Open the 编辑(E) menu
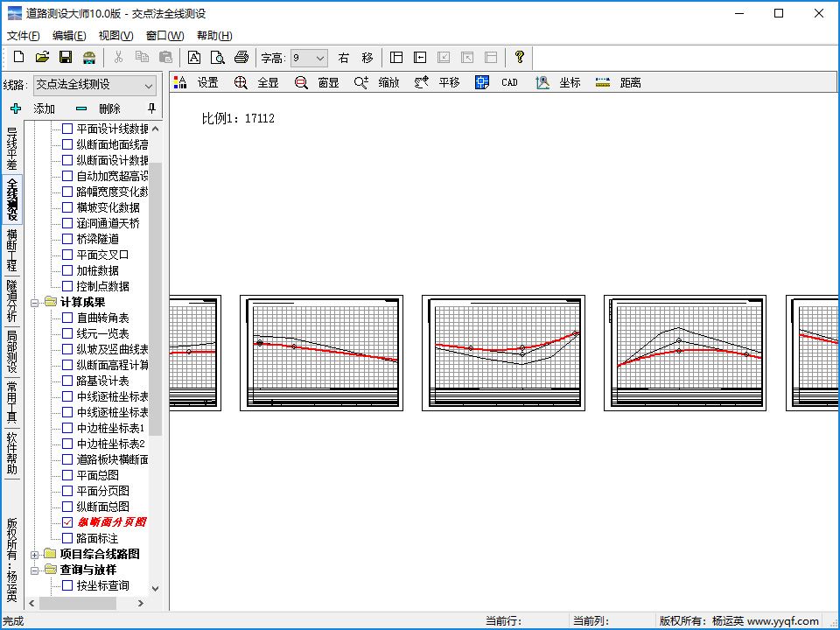The width and height of the screenshot is (840, 630). 69,35
